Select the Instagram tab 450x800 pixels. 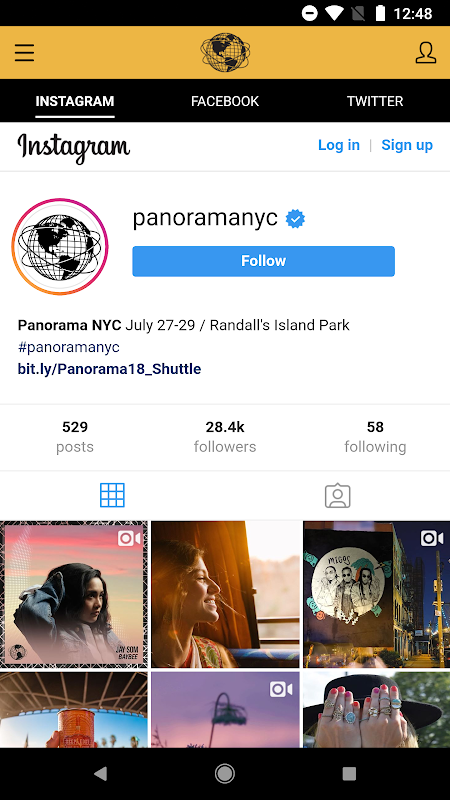pos(74,101)
